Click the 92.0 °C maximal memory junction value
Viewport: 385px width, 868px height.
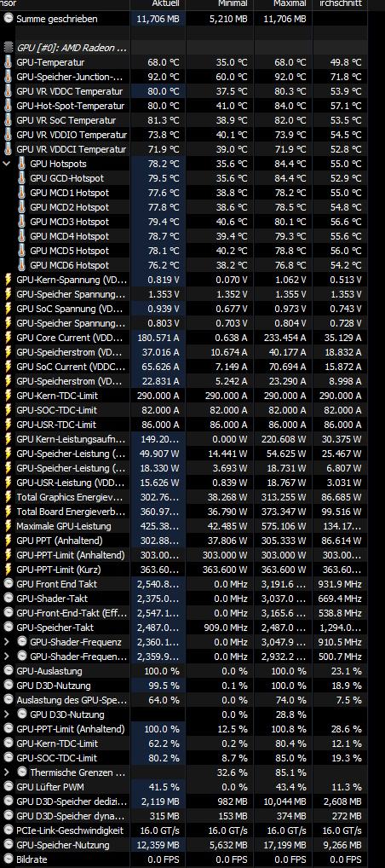point(290,77)
